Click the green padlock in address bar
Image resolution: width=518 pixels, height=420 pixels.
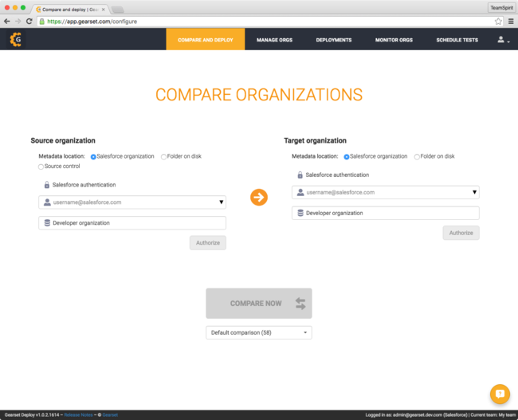pyautogui.click(x=42, y=22)
